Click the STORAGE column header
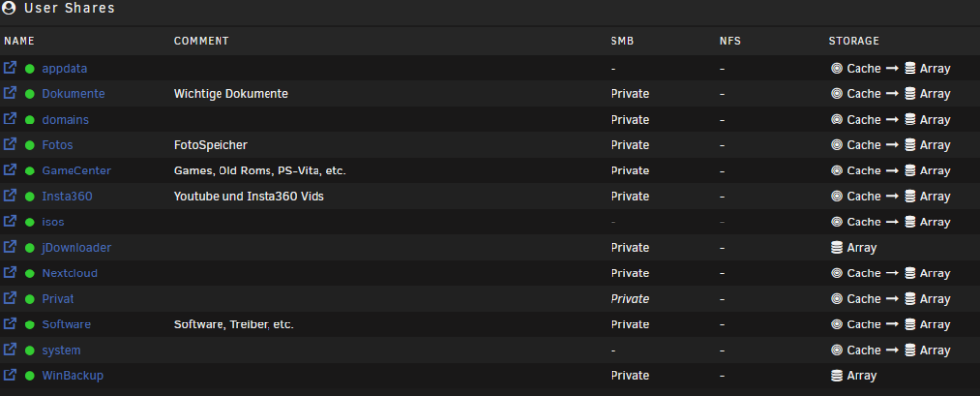 tap(854, 41)
